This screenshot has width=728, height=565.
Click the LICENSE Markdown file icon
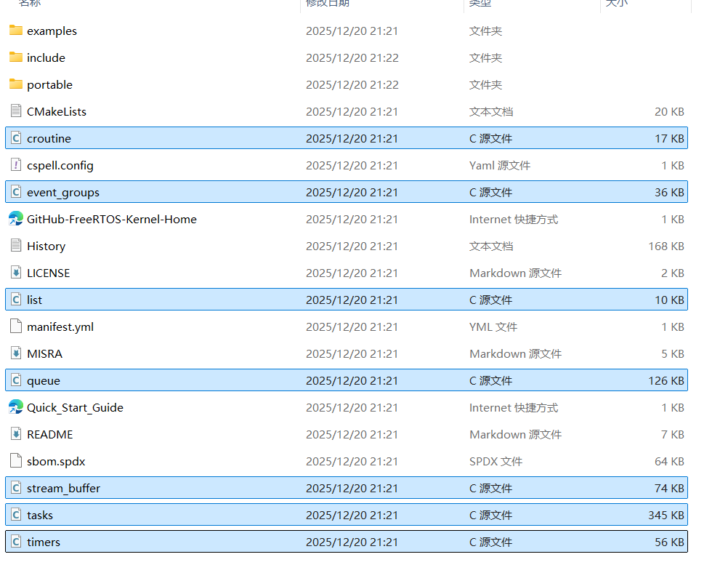click(16, 272)
